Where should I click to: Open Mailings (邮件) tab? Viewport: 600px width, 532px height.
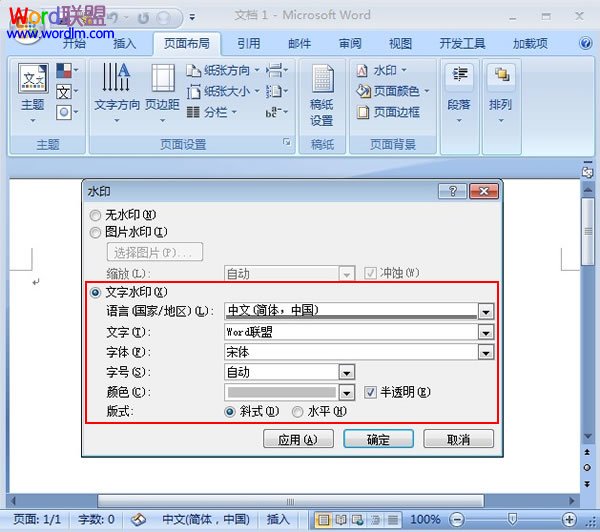(299, 43)
